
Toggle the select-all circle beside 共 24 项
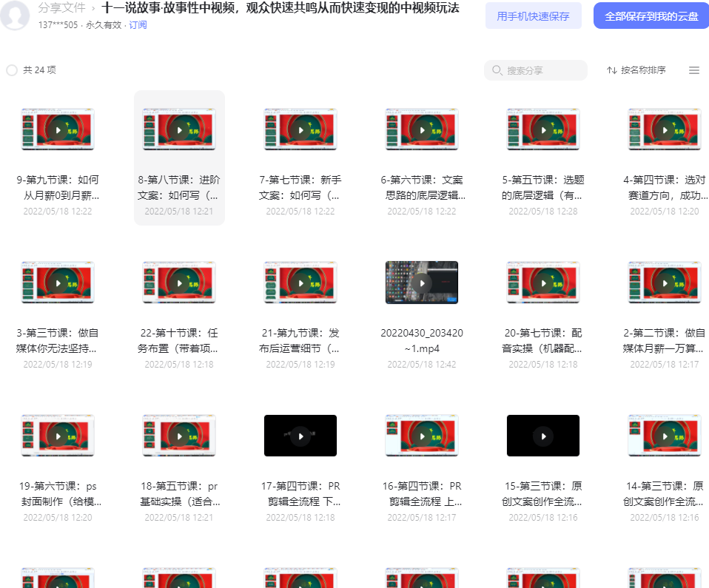pos(12,70)
